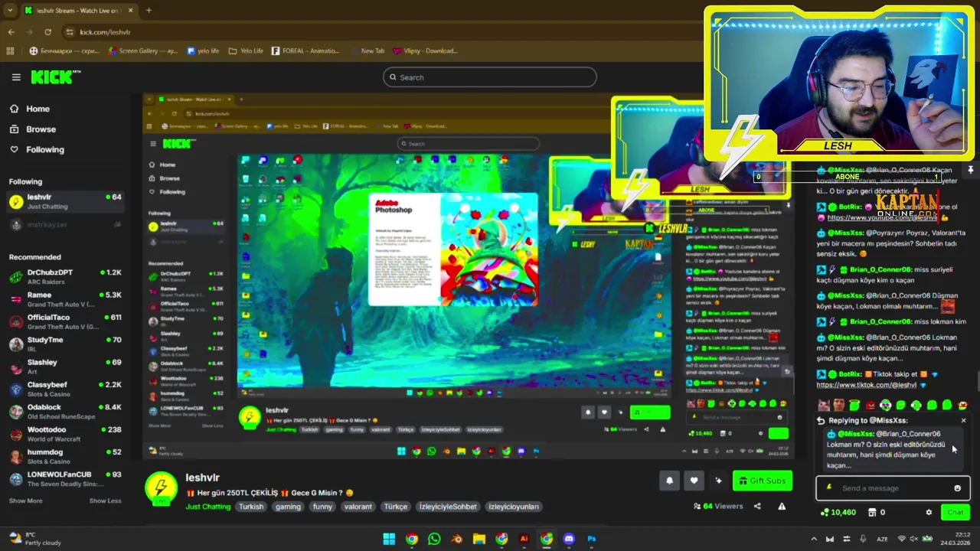
Task: Open Adobe Illustrator from the taskbar
Action: 524,539
